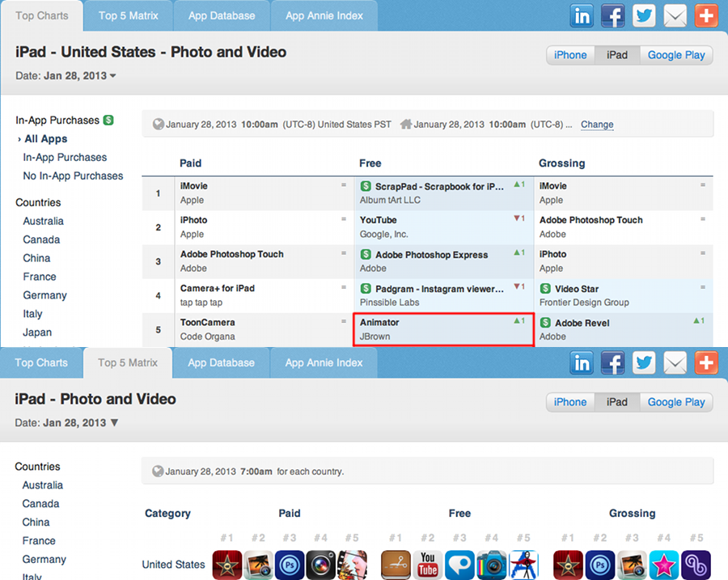Share via Twitter icon on Top 5 Matrix page
The image size is (728, 580).
pos(644,362)
